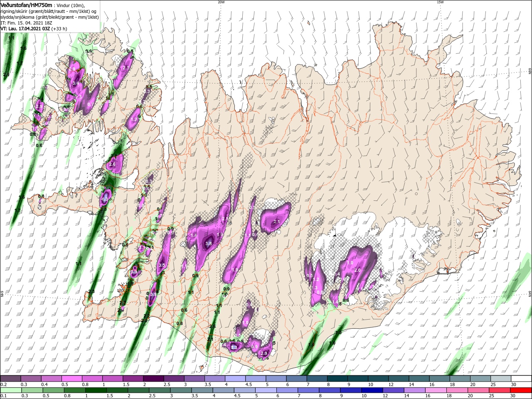Select the dark purple 2 snow legend swatch
This screenshot has width=532, height=399.
(x=153, y=379)
